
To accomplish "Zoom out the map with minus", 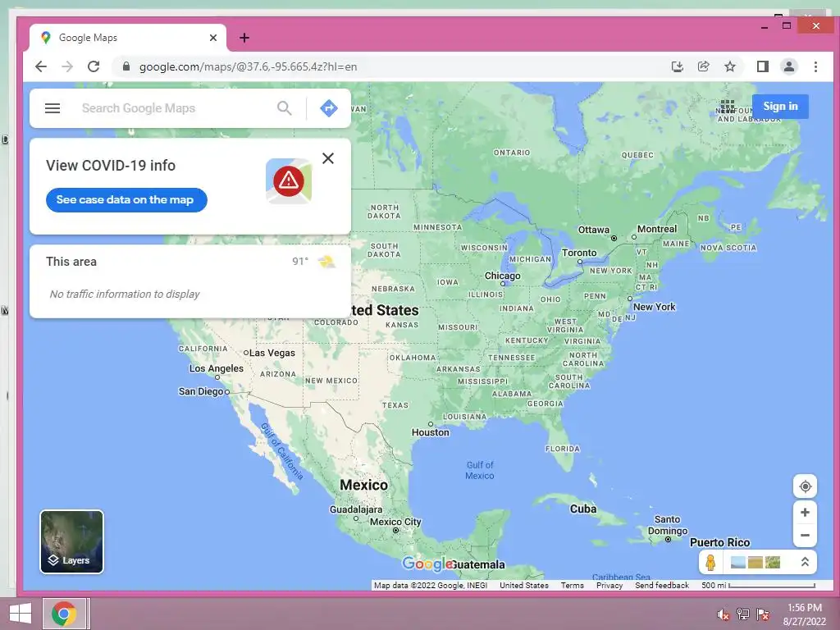I will tap(805, 535).
